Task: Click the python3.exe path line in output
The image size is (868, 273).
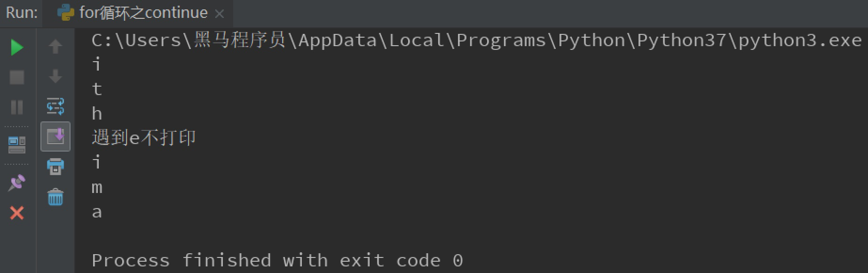Action: (476, 41)
